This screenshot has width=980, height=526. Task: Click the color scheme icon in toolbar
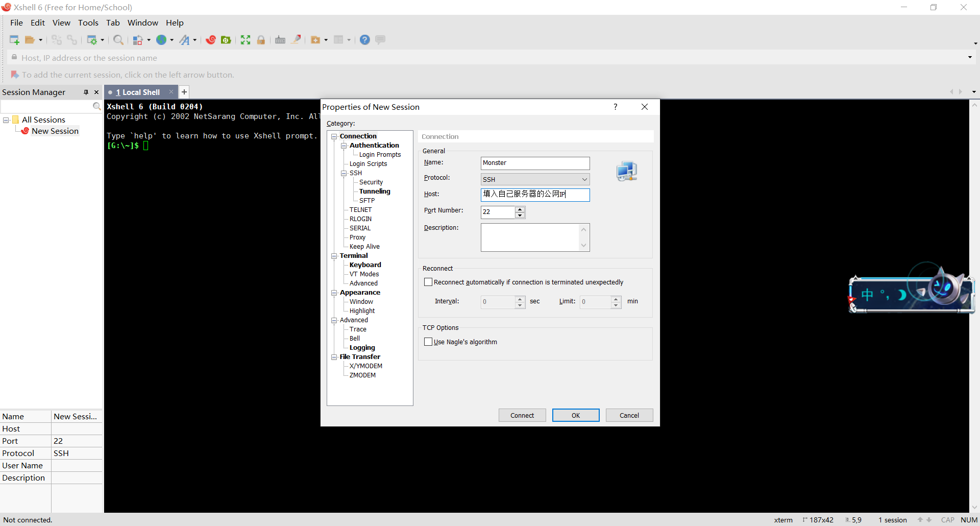pyautogui.click(x=138, y=40)
